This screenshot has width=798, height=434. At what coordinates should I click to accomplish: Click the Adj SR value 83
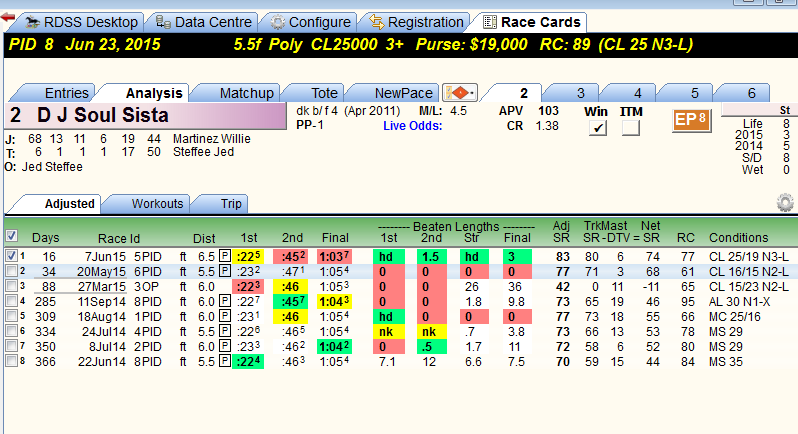pyautogui.click(x=562, y=257)
